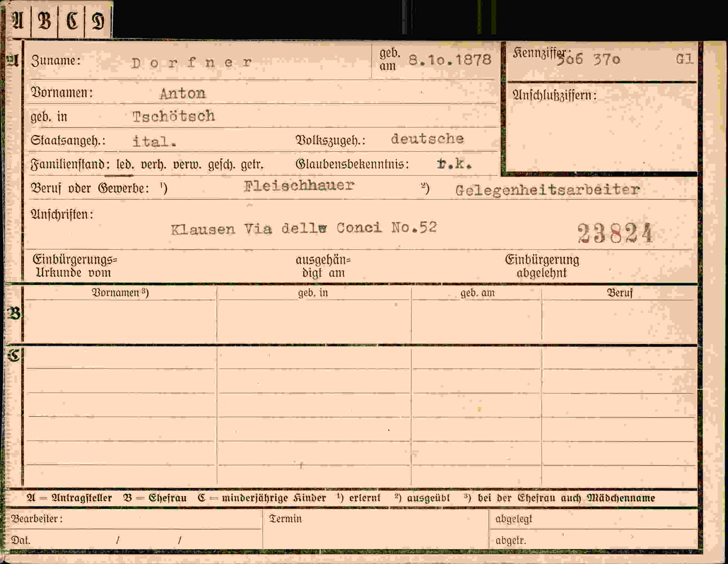Click the 'abgetr.' field label

point(511,540)
